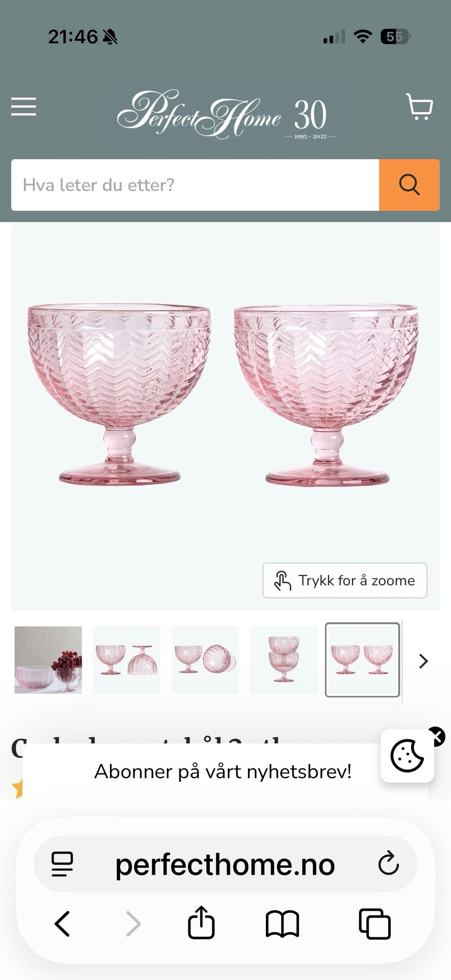Viewport: 451px width, 980px height.
Task: Show next thumbnails with right chevron
Action: coord(423,661)
